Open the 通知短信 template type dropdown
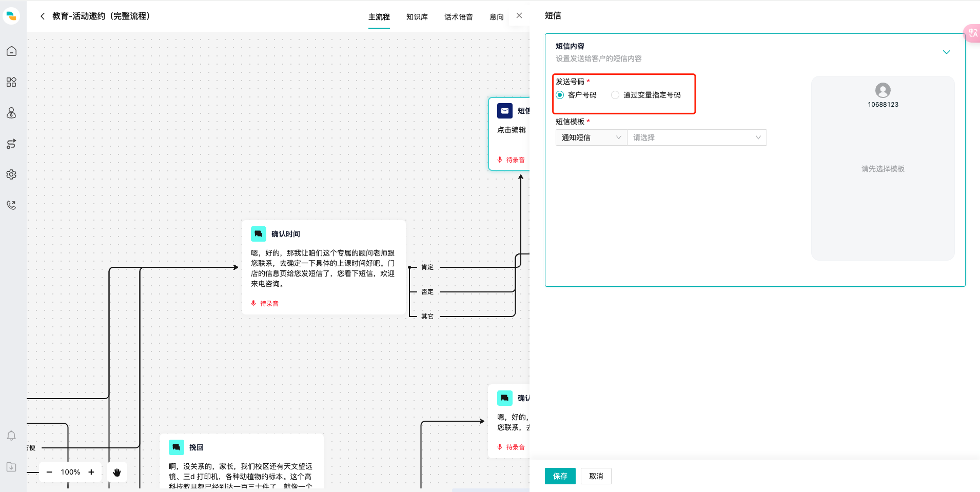 click(x=591, y=137)
